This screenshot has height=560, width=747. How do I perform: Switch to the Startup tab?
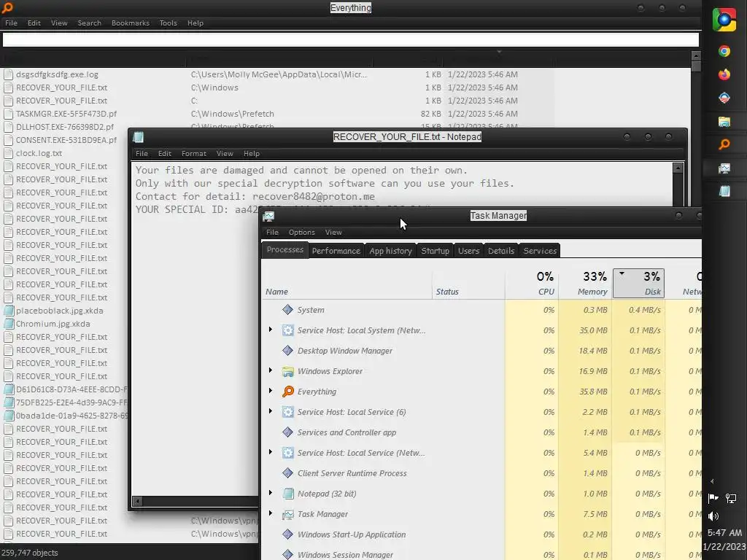(435, 251)
